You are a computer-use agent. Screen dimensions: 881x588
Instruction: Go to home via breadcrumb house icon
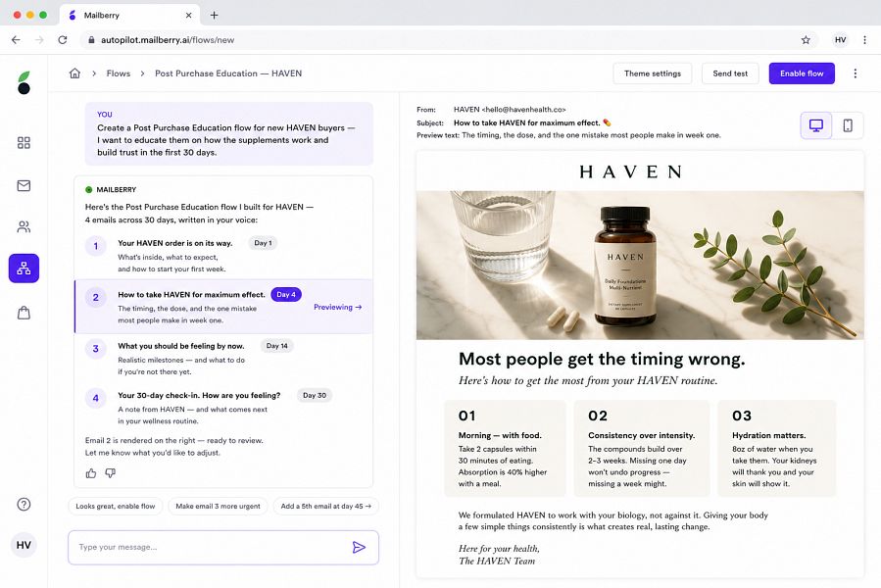pyautogui.click(x=74, y=73)
